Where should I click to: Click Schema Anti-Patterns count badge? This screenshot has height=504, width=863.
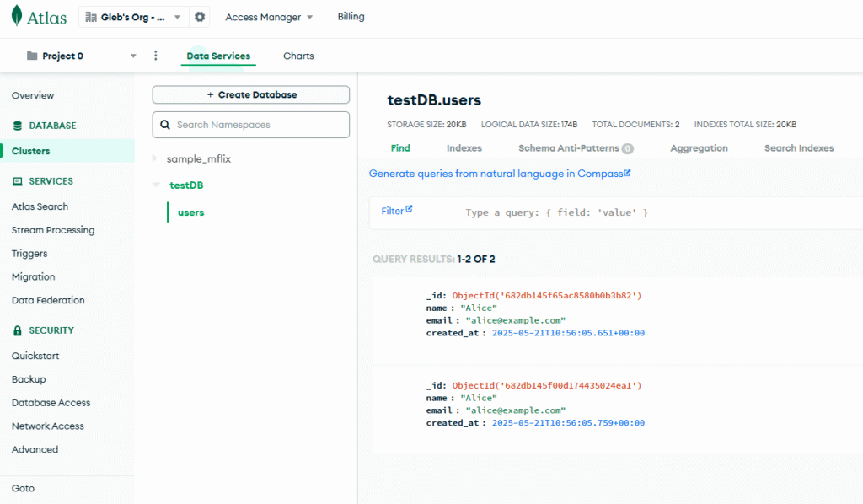tap(627, 148)
